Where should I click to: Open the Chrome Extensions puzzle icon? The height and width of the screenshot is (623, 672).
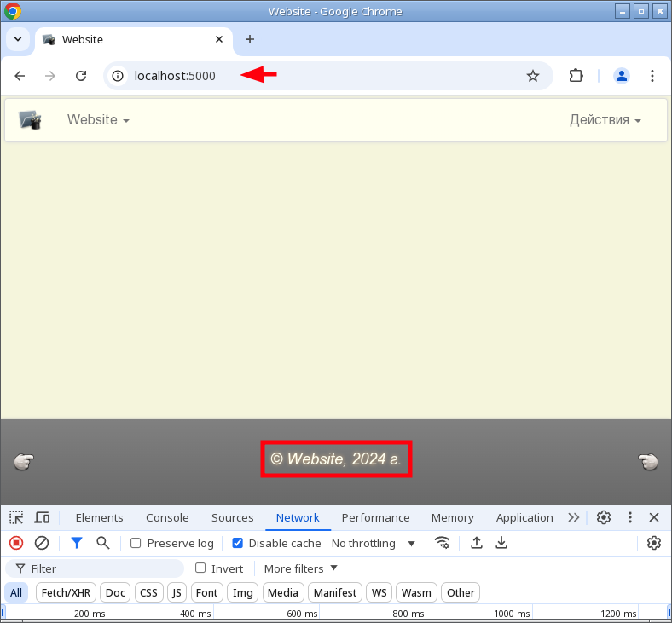[x=576, y=76]
